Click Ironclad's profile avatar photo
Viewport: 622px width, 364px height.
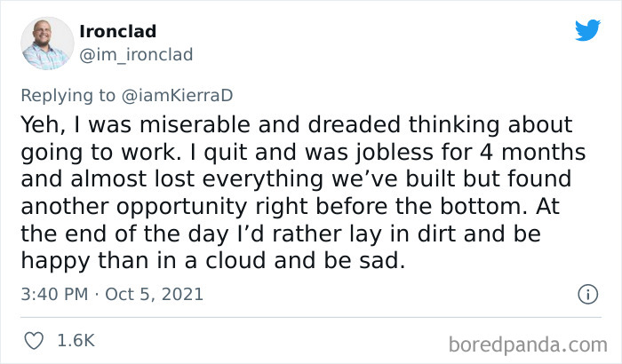pyautogui.click(x=47, y=43)
